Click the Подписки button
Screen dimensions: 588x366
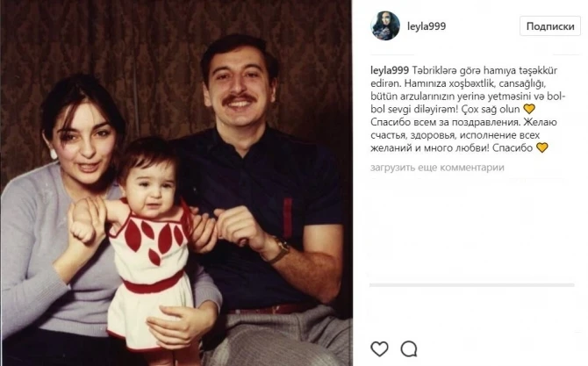pyautogui.click(x=550, y=26)
